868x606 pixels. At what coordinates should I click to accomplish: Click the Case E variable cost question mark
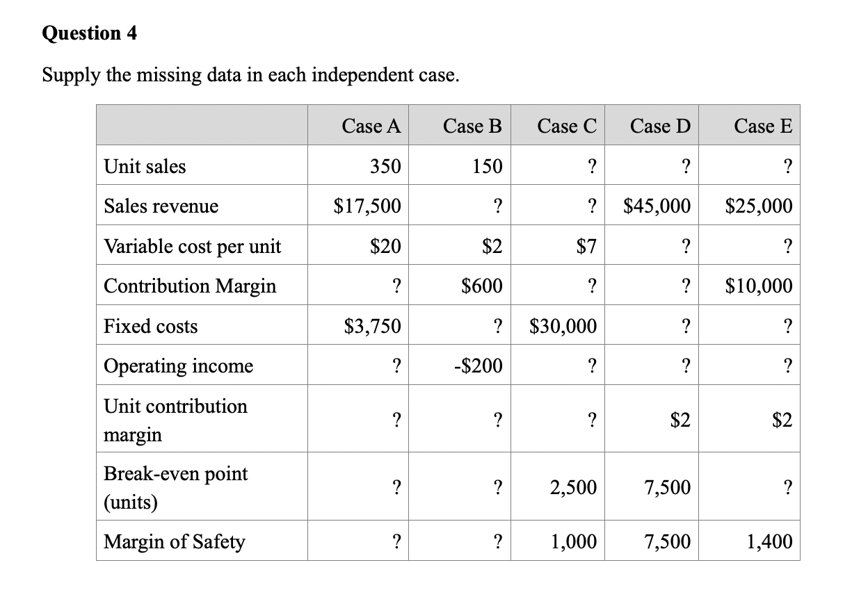point(787,246)
